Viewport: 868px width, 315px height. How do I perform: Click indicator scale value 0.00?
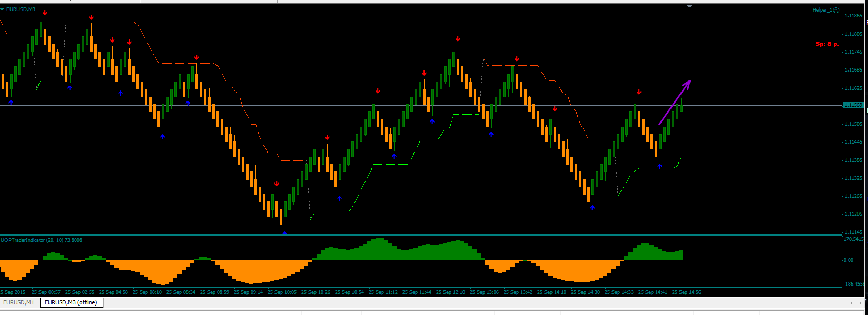849,260
